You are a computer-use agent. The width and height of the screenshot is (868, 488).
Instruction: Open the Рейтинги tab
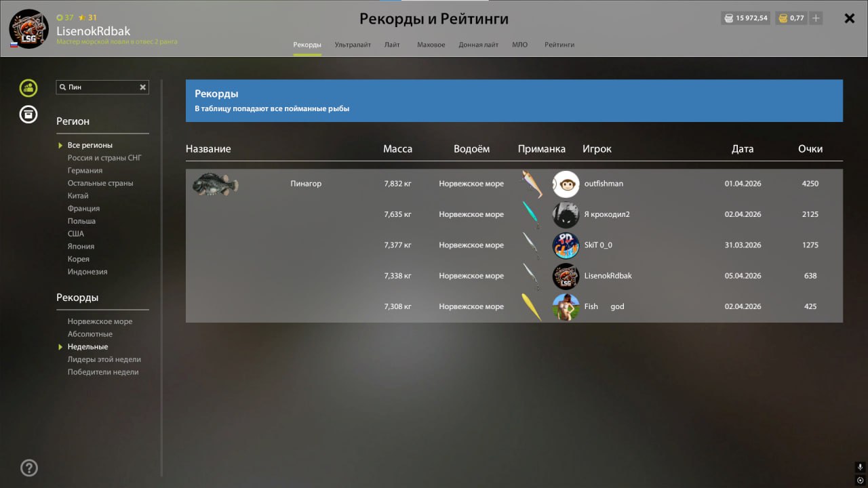pyautogui.click(x=559, y=45)
